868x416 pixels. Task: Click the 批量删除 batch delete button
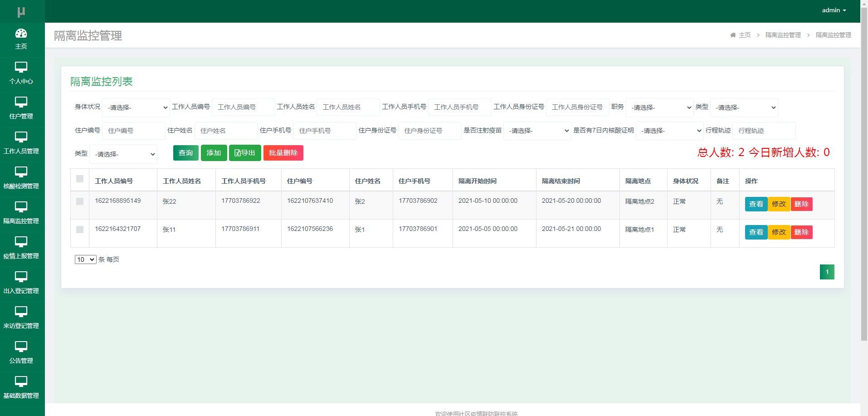pyautogui.click(x=283, y=153)
